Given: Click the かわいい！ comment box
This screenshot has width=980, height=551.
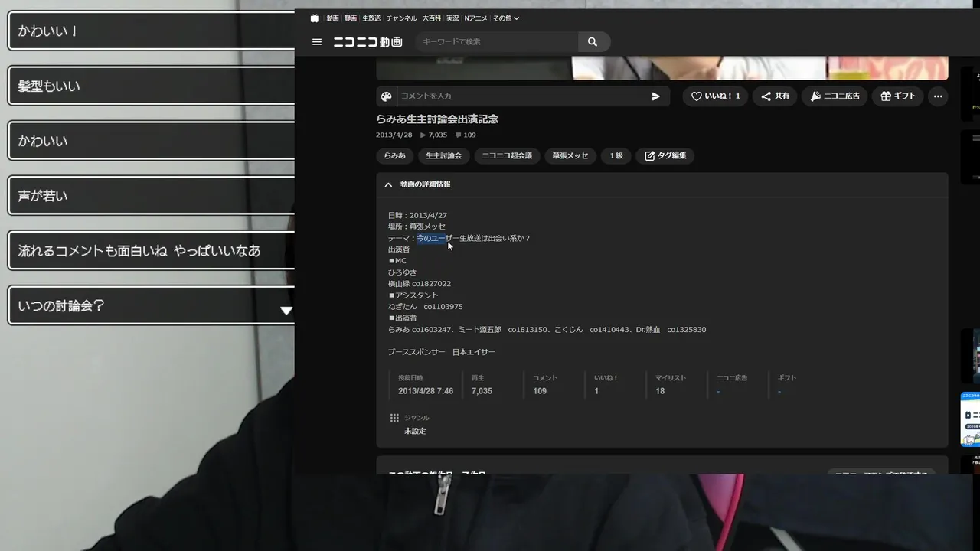Looking at the screenshot, I should (152, 31).
